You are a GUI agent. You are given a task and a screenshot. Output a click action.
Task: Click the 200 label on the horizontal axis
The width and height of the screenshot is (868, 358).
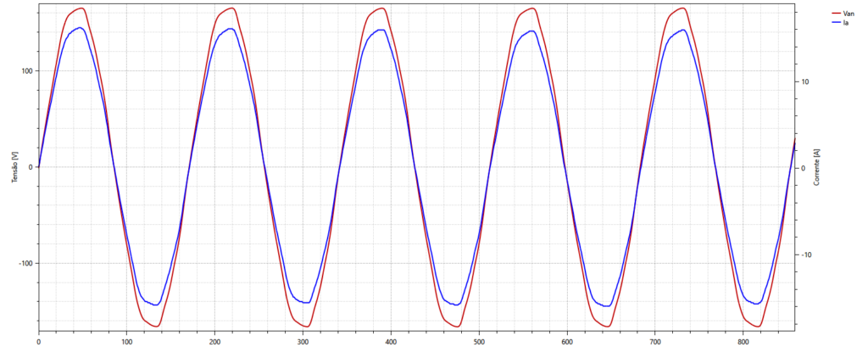click(214, 342)
